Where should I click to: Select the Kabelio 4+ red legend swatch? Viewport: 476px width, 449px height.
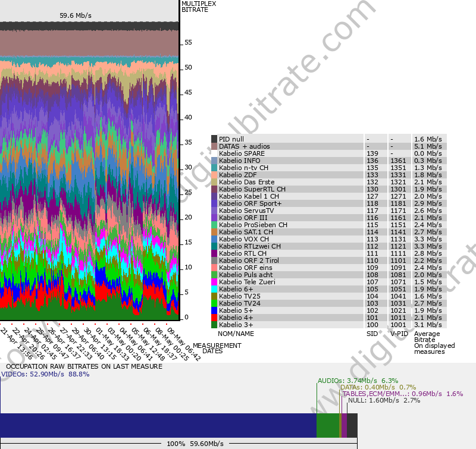(214, 318)
